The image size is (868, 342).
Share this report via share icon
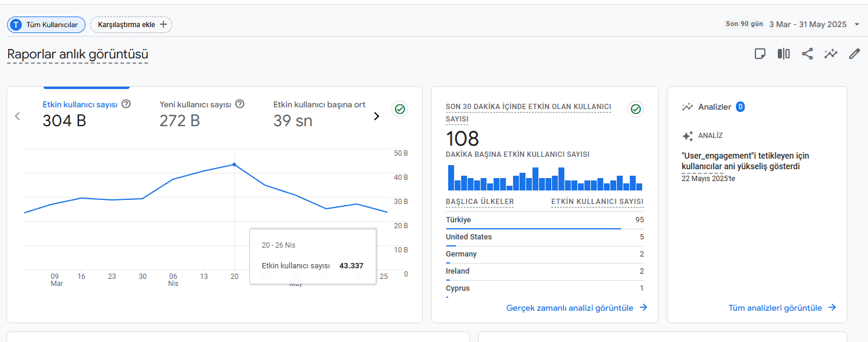pos(807,54)
